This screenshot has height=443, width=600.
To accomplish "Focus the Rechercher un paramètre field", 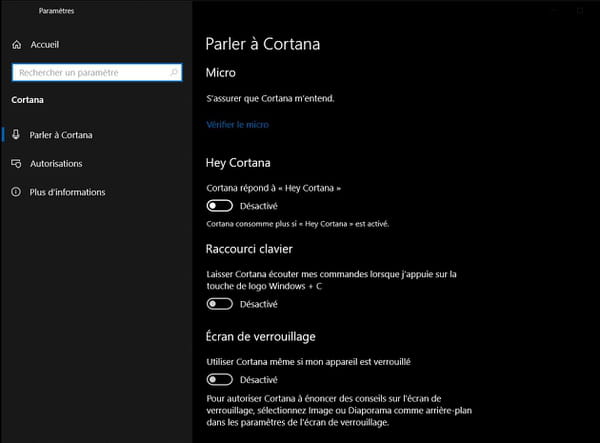I will [97, 72].
